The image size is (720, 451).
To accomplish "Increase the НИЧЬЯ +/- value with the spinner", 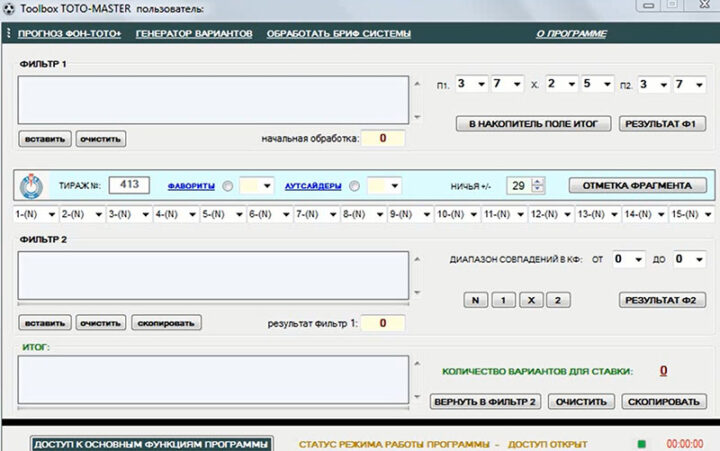I will [x=538, y=181].
